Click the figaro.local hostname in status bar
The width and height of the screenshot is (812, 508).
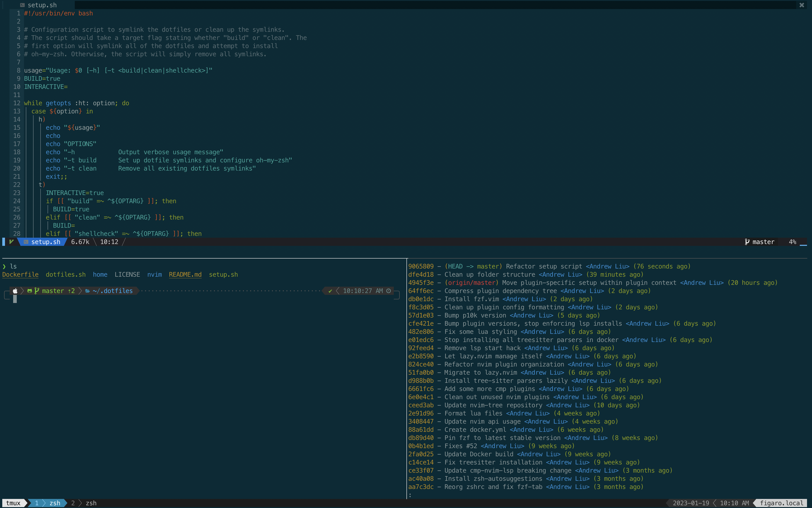(x=781, y=503)
